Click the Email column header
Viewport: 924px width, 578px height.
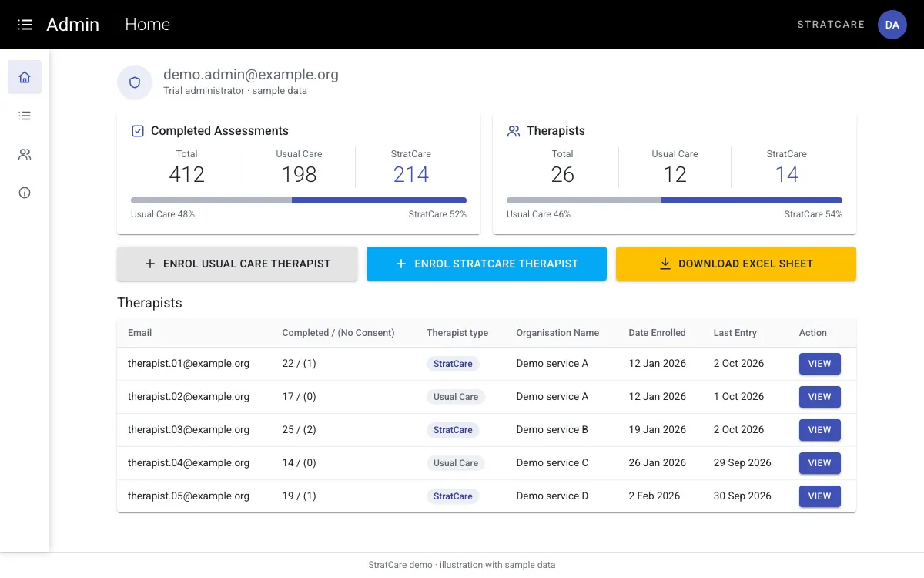pos(140,333)
